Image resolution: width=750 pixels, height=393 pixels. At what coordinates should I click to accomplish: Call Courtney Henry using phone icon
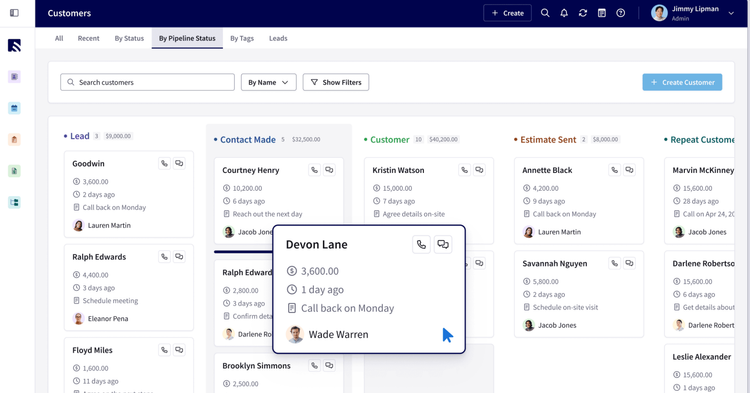[314, 170]
